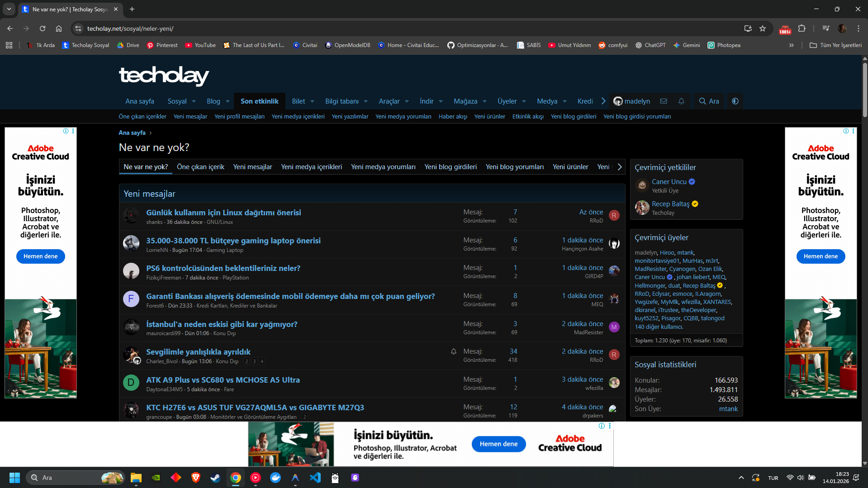Open Brave browser from taskbar
868x488 pixels.
click(195, 478)
